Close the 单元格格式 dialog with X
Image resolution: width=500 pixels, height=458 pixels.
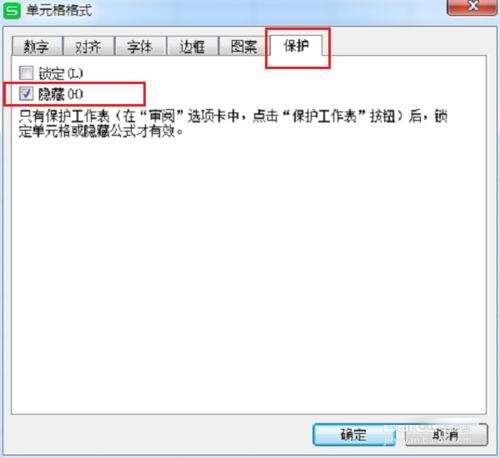tap(472, 7)
